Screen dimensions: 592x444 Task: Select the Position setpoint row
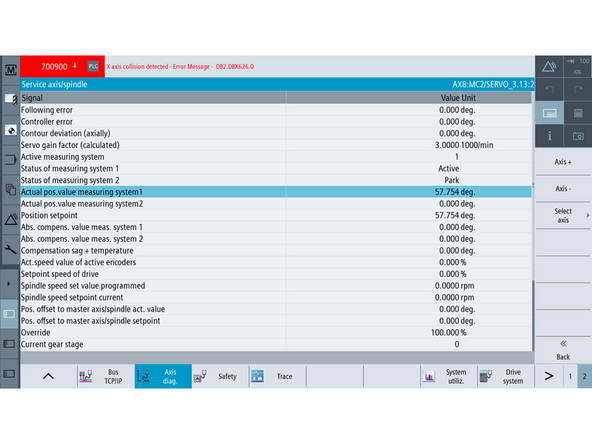(x=276, y=215)
